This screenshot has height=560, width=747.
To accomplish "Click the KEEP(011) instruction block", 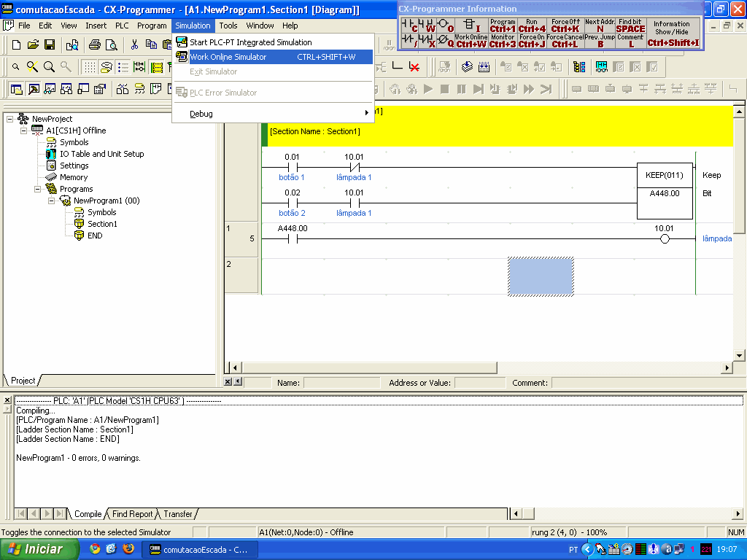I will click(665, 190).
